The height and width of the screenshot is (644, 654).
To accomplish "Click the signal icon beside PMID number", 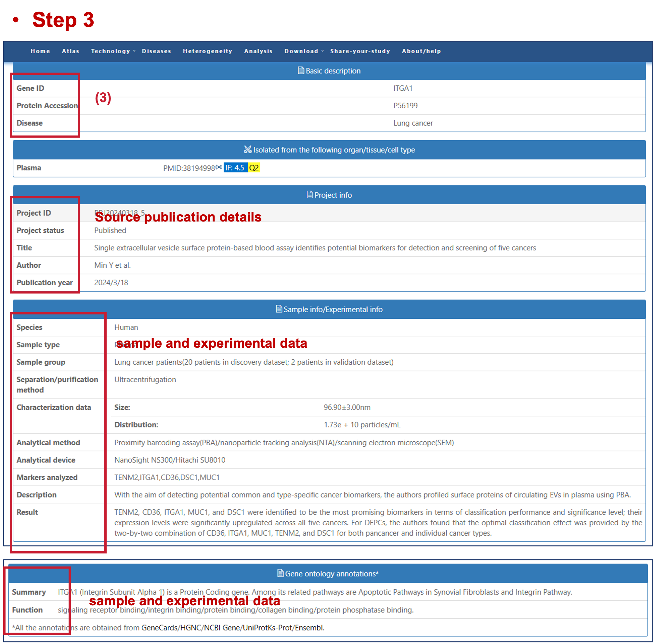I will coord(219,167).
